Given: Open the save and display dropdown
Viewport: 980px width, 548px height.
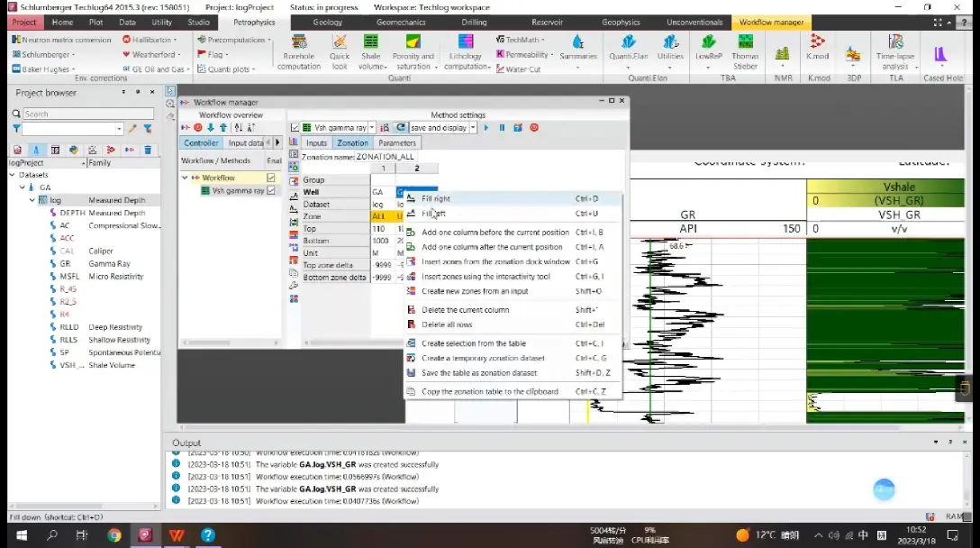Looking at the screenshot, I should [473, 128].
